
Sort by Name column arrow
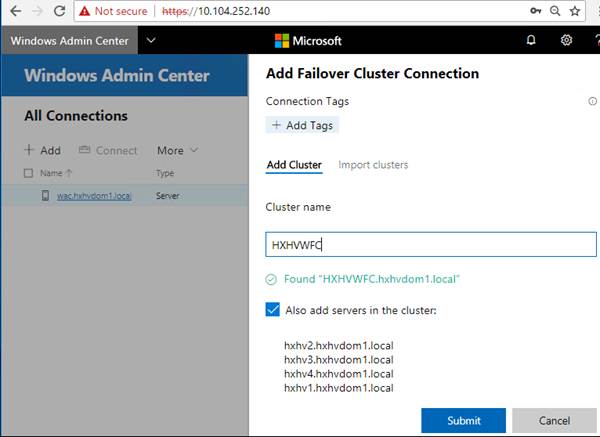coord(69,173)
